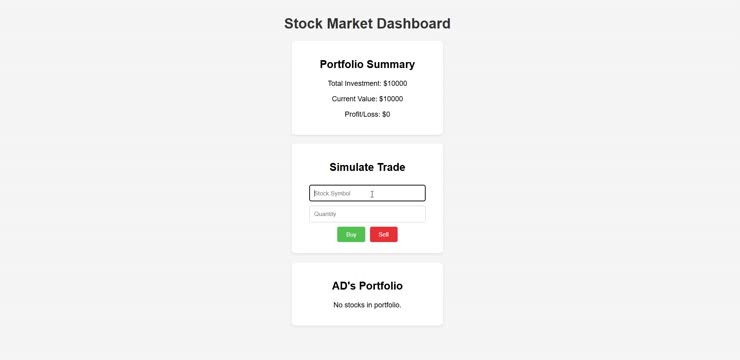Click the $10000 amount beside Current Value
This screenshot has height=360, width=740.
click(391, 99)
